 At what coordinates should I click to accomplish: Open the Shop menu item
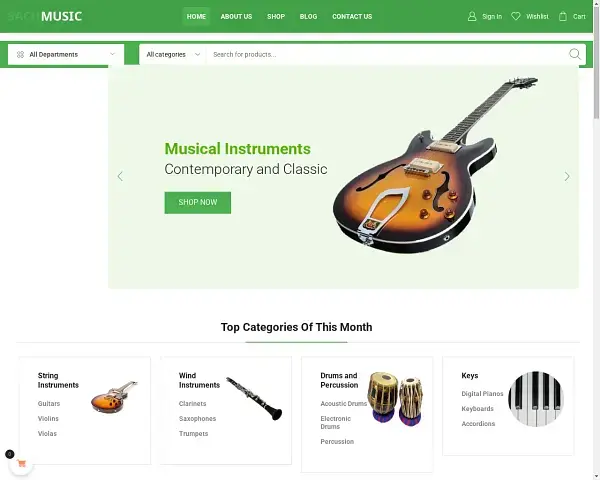click(276, 16)
